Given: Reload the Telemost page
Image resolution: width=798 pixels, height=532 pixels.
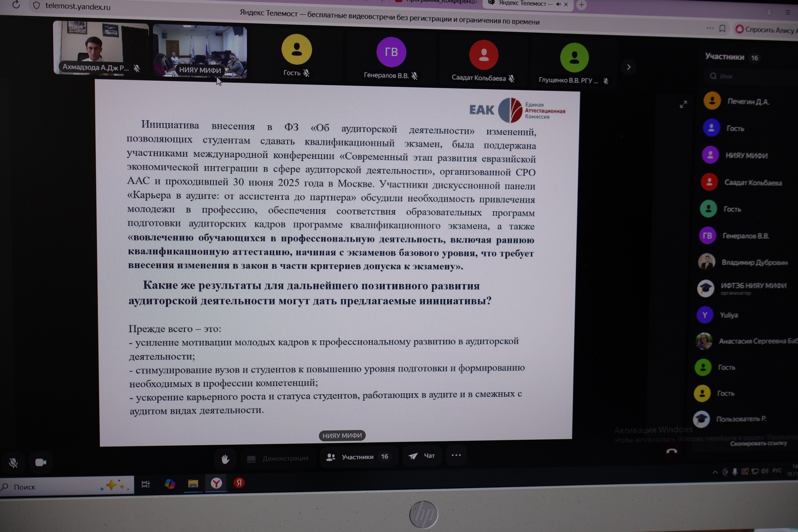Looking at the screenshot, I should coord(16,5).
